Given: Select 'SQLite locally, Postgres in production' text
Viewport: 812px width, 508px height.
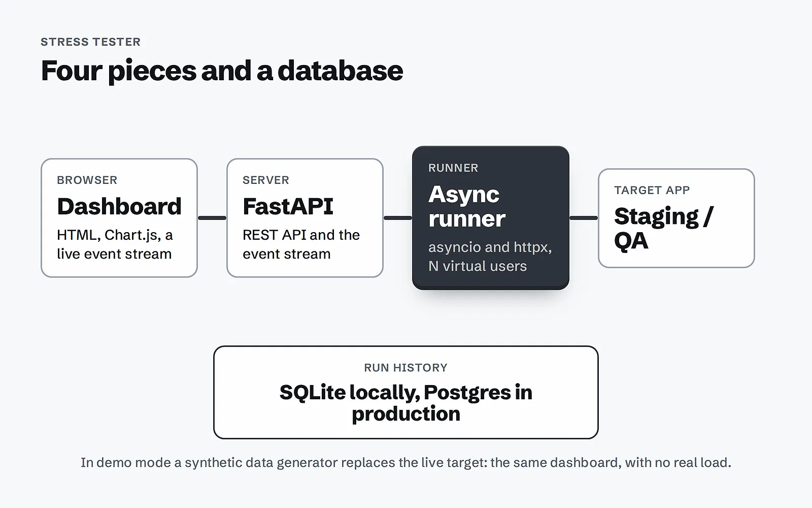Looking at the screenshot, I should point(406,403).
